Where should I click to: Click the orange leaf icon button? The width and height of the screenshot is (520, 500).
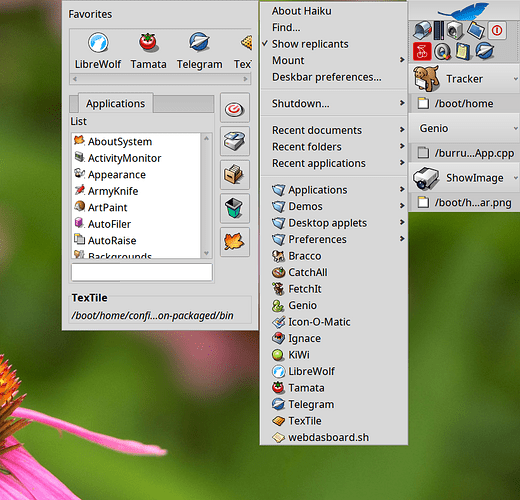[235, 242]
